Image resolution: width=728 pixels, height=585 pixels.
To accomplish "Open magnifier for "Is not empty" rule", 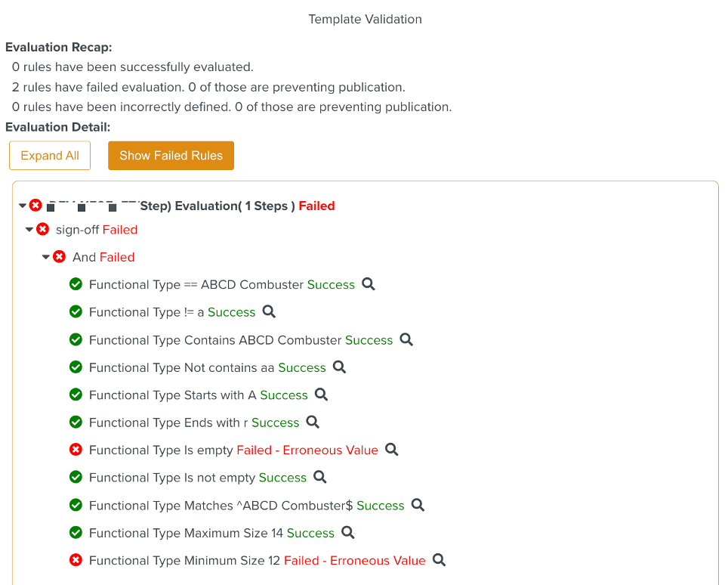I will (320, 477).
